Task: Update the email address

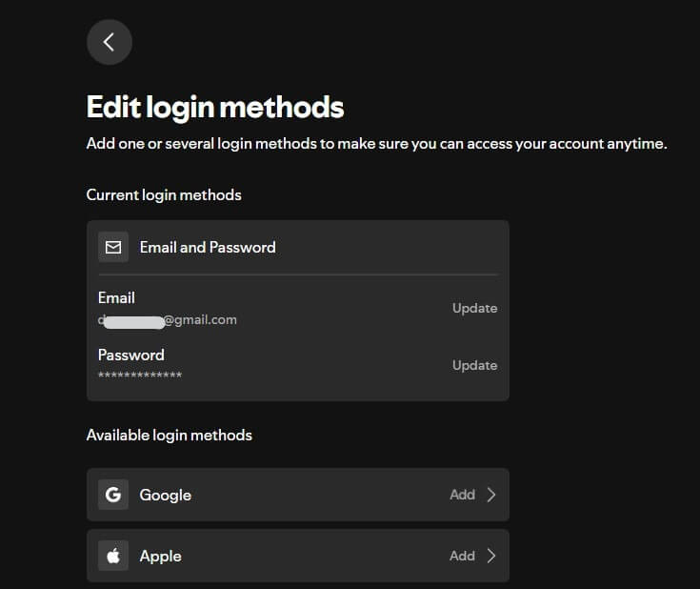Action: point(474,308)
